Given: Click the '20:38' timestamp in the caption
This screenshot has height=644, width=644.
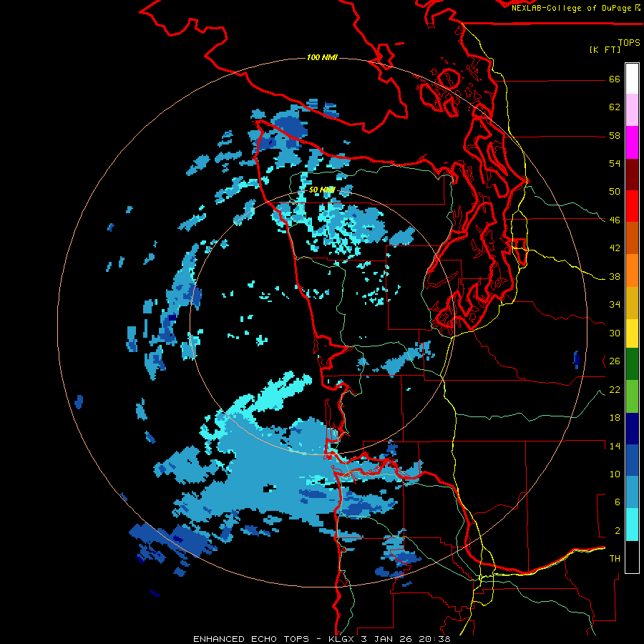Looking at the screenshot, I should (x=434, y=639).
